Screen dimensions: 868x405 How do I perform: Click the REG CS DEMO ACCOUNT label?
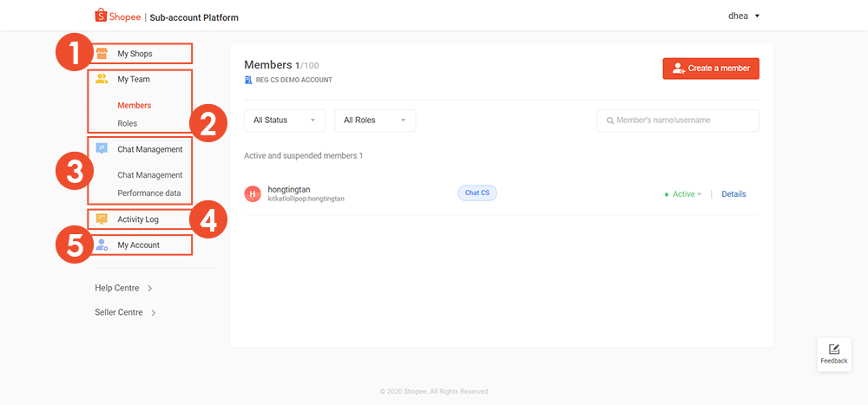(294, 80)
